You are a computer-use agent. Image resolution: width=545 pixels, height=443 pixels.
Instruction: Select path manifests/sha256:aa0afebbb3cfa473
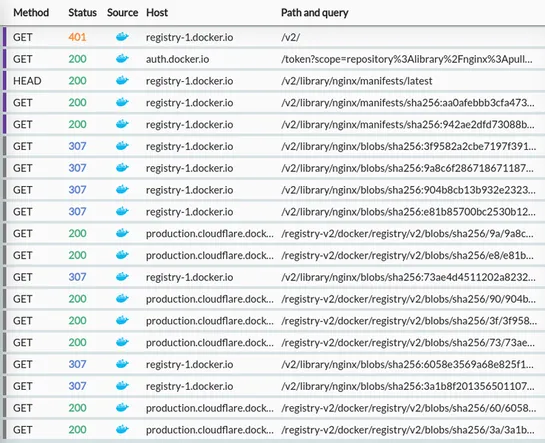[408, 102]
